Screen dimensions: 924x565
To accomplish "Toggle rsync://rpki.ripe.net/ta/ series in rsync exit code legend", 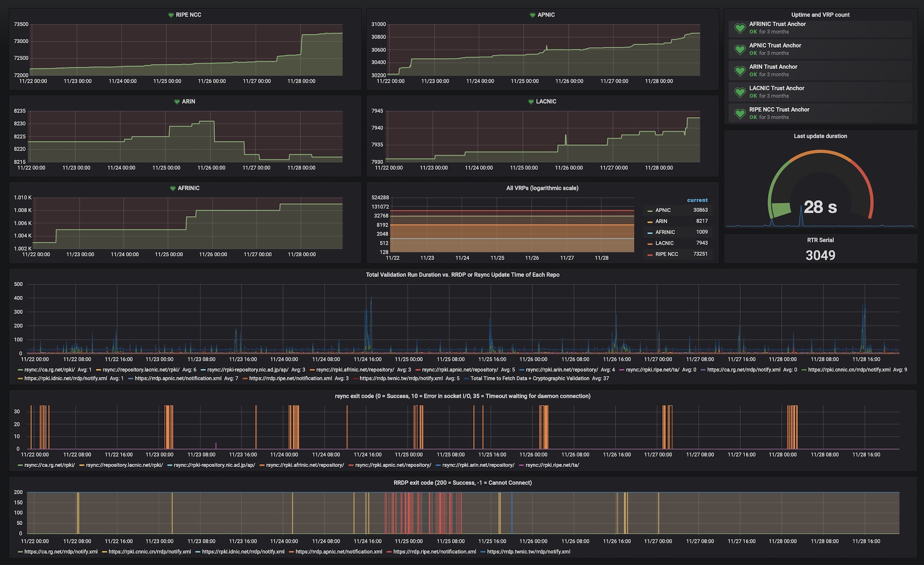I will pos(552,465).
